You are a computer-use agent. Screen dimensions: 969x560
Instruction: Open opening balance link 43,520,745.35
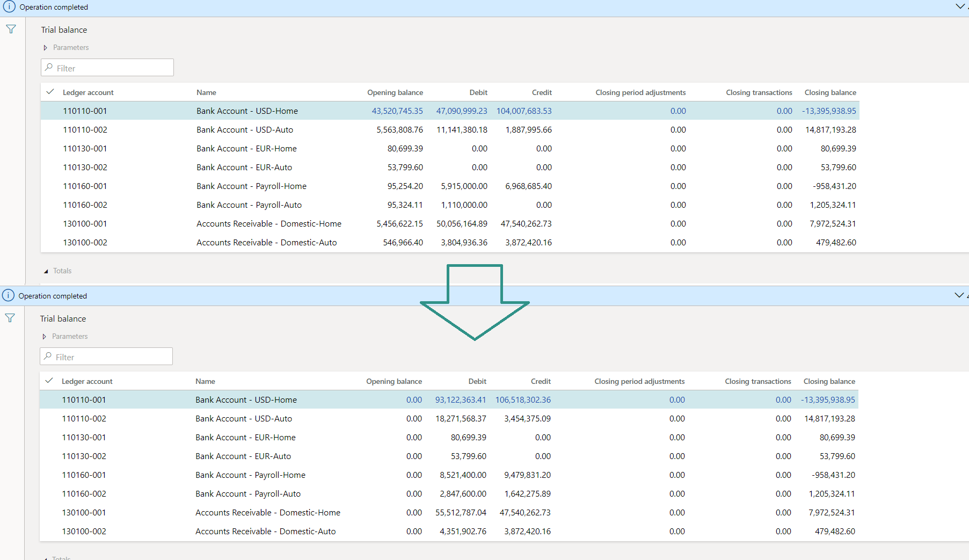[397, 111]
